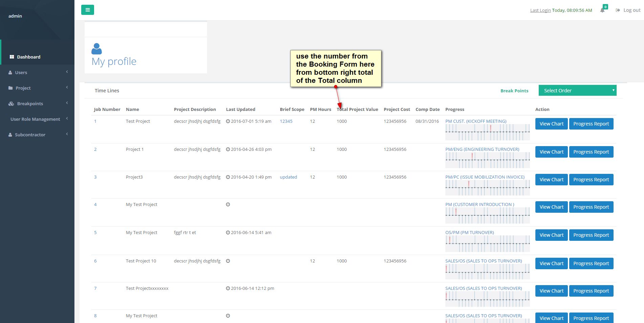Click the Project3 progress timeline chart
The height and width of the screenshot is (323, 644).
tap(488, 188)
